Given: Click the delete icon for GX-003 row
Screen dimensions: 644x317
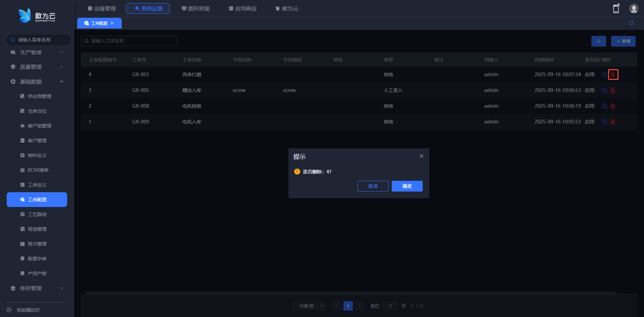Looking at the screenshot, I should tap(613, 74).
